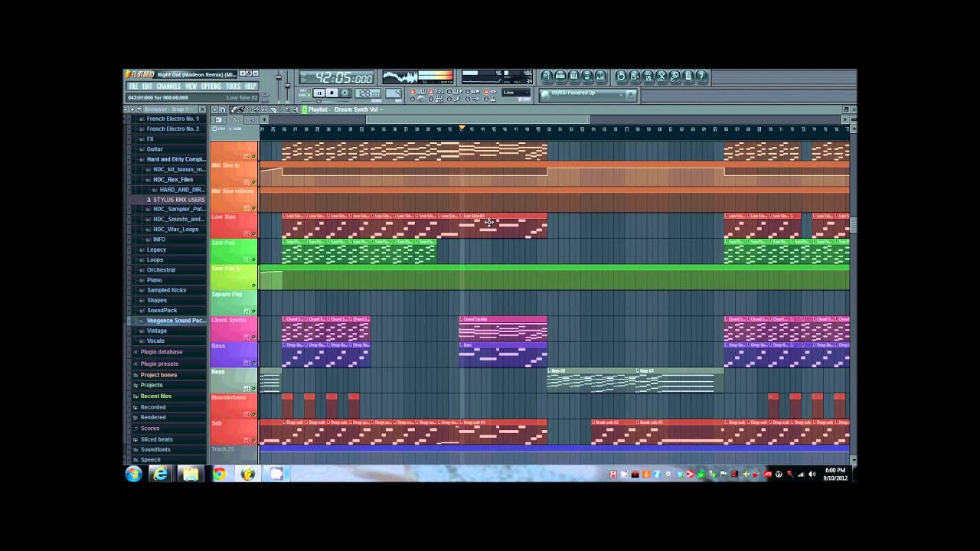Open the HELP menu
Image resolution: width=980 pixels, height=551 pixels.
point(250,86)
